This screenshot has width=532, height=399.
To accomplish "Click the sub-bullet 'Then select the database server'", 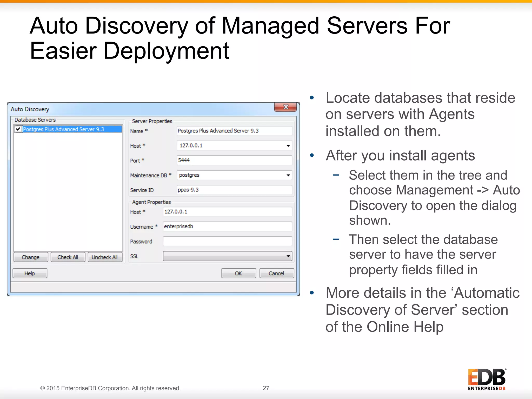I will [x=423, y=255].
